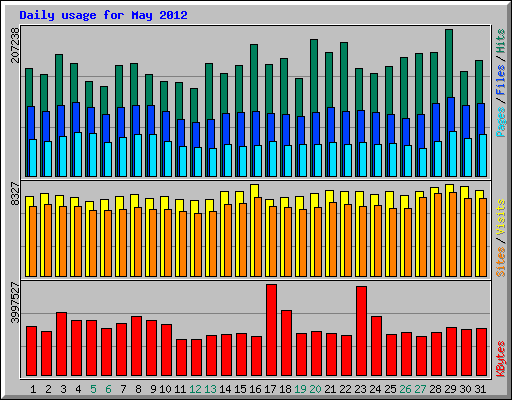Click day label 22 on the x-axis
The height and width of the screenshot is (400, 512).
[x=345, y=389]
